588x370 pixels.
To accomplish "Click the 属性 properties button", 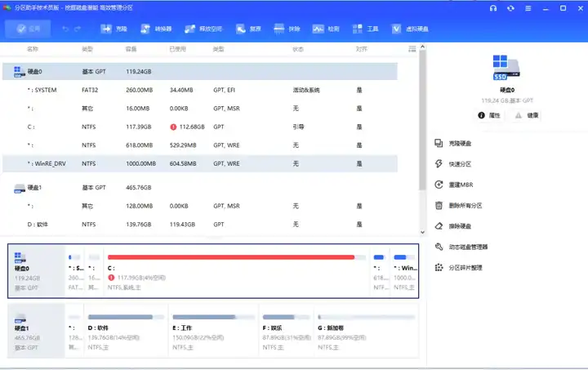I will (489, 115).
